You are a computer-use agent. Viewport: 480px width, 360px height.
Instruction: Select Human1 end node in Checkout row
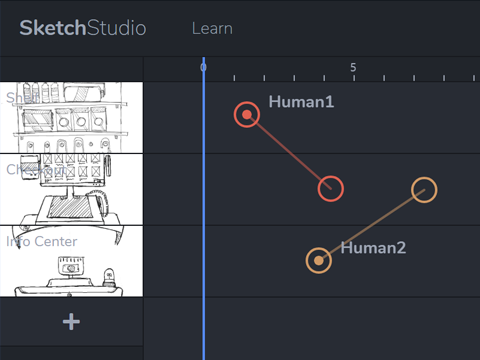point(330,189)
